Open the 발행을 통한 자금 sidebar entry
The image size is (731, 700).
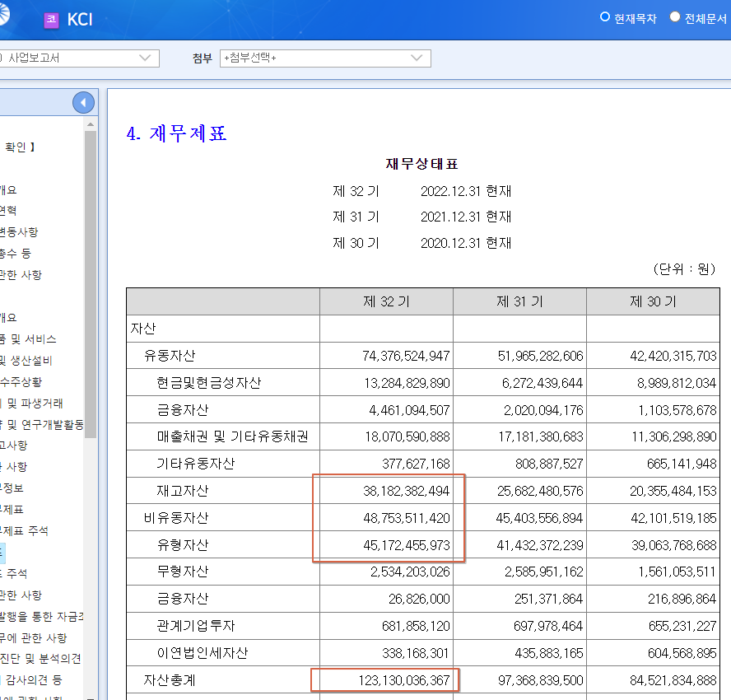coord(42,617)
